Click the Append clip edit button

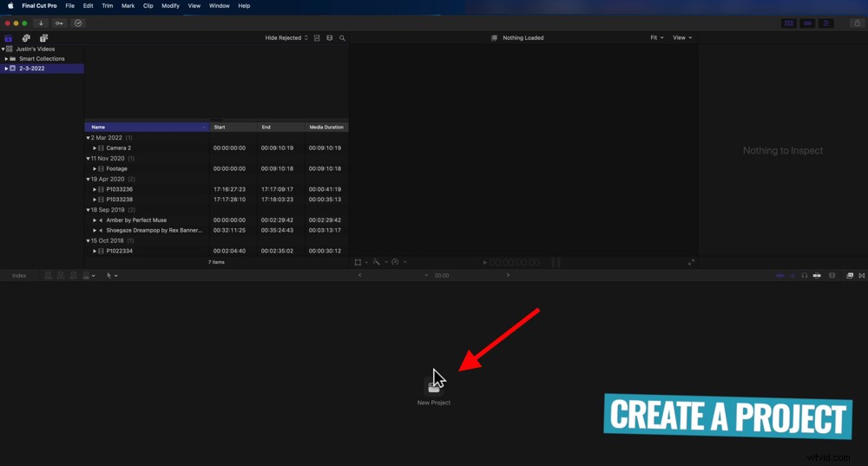click(x=73, y=276)
